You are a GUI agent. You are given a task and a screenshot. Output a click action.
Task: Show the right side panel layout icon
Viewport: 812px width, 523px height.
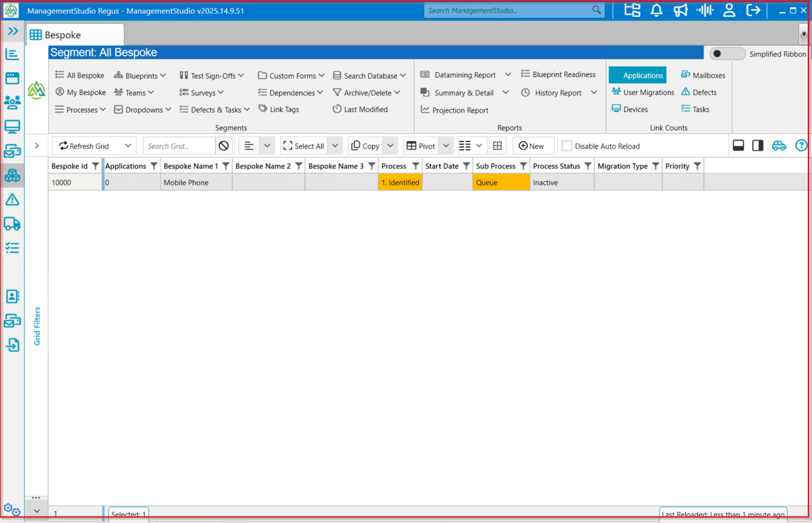point(757,145)
